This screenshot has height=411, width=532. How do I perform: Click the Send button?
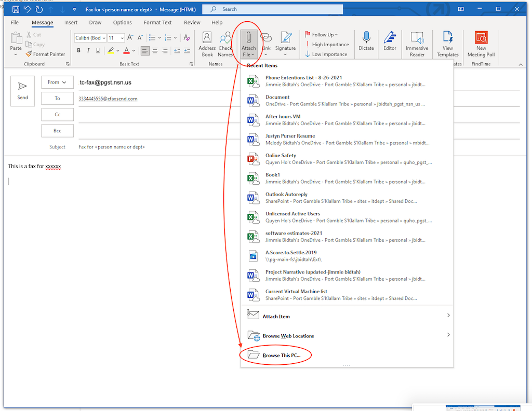23,91
